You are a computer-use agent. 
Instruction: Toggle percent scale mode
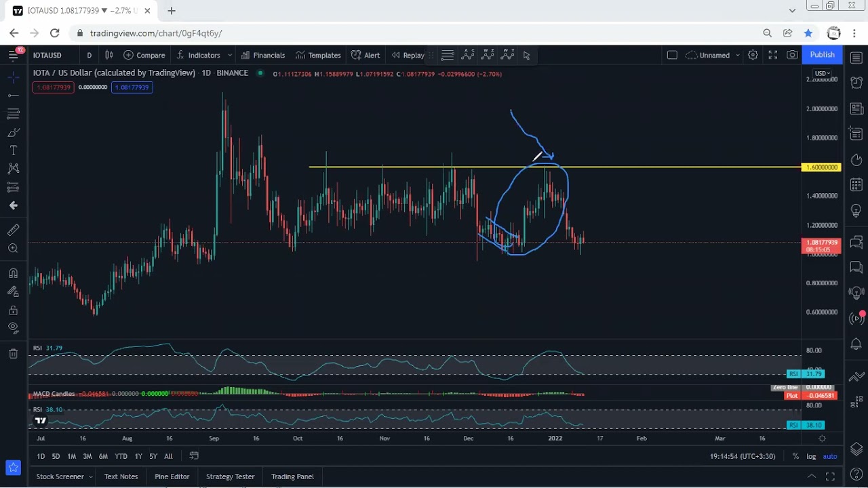pos(795,456)
